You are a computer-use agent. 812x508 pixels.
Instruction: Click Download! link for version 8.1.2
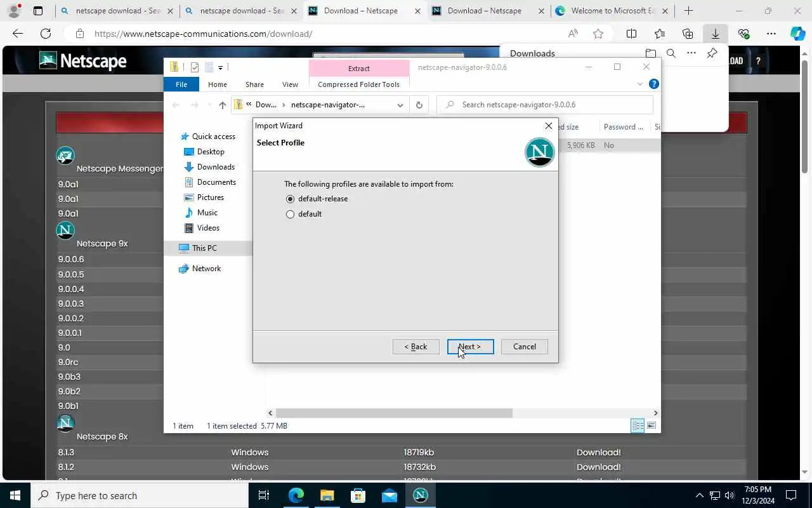click(598, 467)
